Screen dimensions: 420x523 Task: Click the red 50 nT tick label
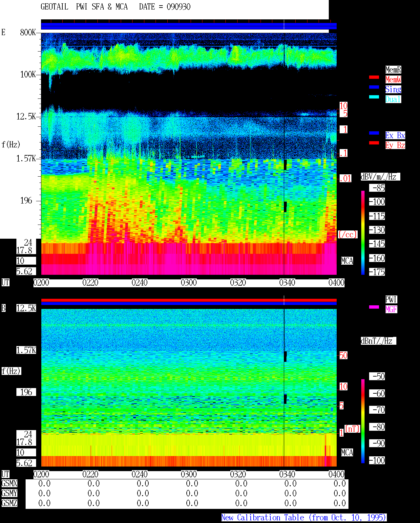(343, 355)
